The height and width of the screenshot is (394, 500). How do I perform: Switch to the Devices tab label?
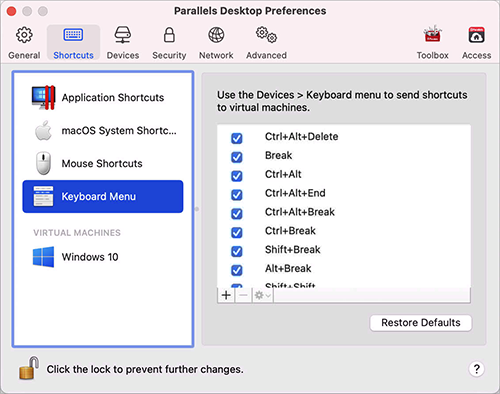coord(123,55)
